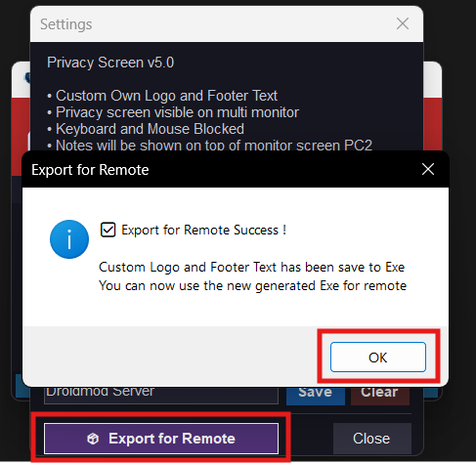Screen dimensions: 476x464
Task: Click the blue information icon
Action: click(69, 239)
